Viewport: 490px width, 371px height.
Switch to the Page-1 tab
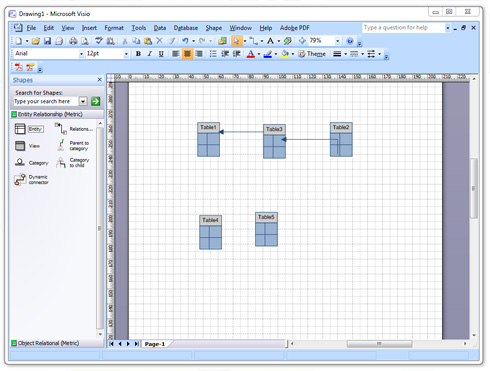point(155,344)
